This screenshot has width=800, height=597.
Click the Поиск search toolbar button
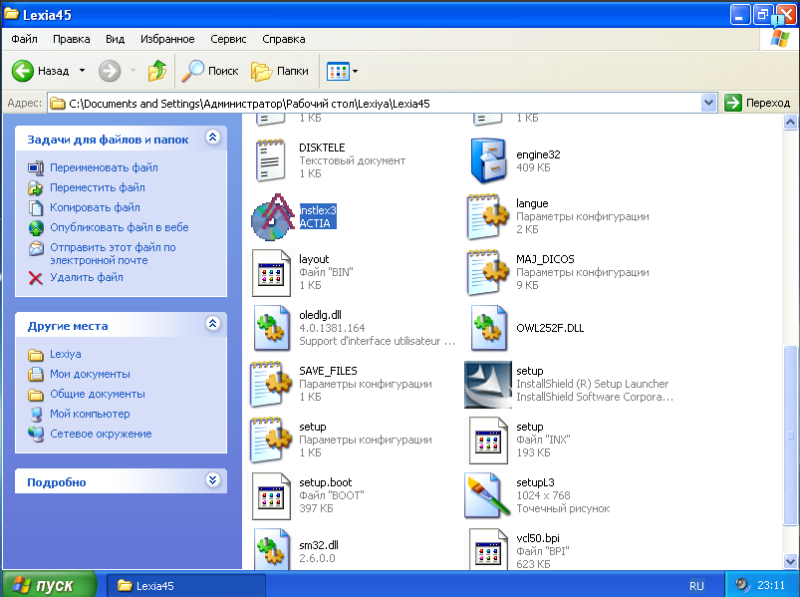(209, 71)
